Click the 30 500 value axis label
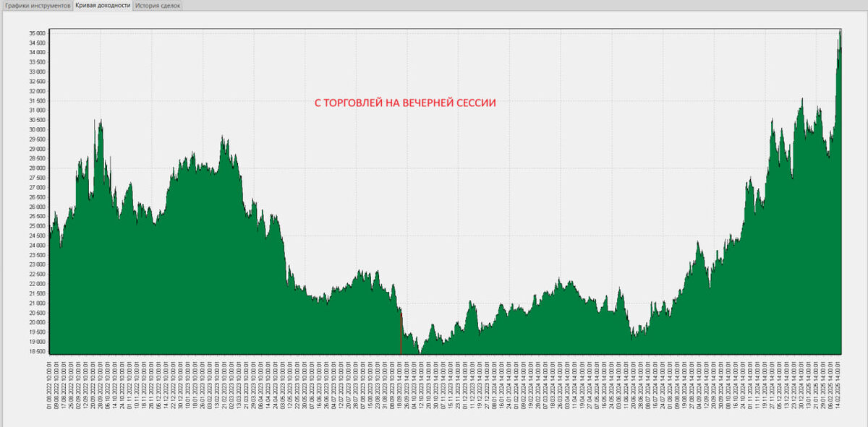This screenshot has width=868, height=427. pyautogui.click(x=37, y=120)
